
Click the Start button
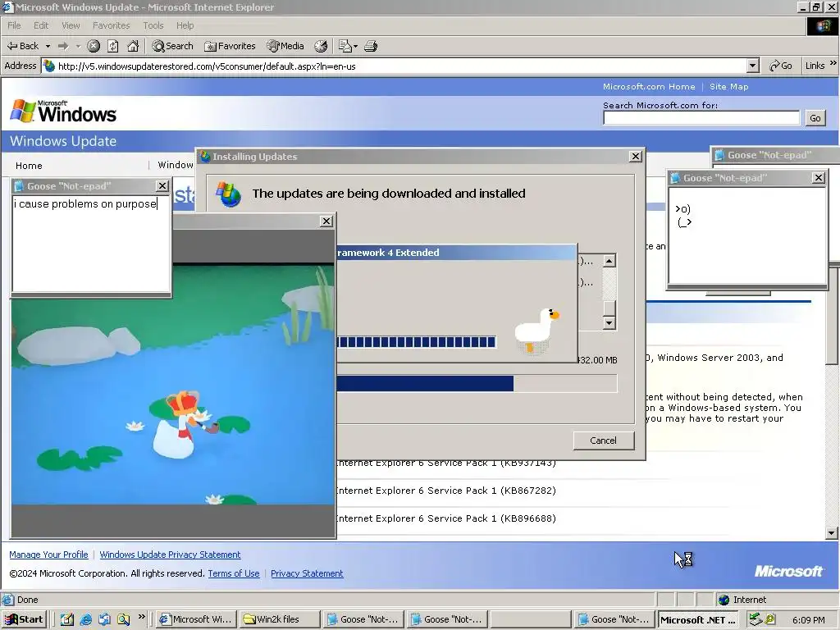24,619
